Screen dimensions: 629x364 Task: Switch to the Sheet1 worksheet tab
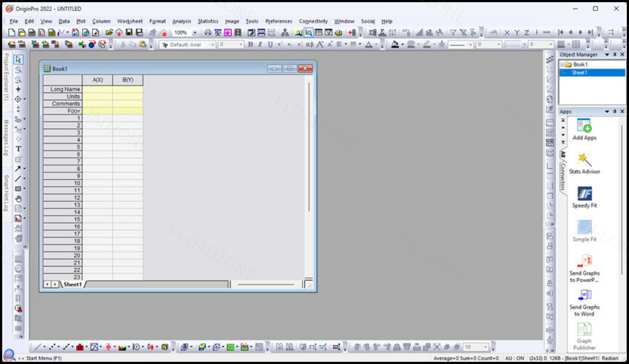coord(72,284)
